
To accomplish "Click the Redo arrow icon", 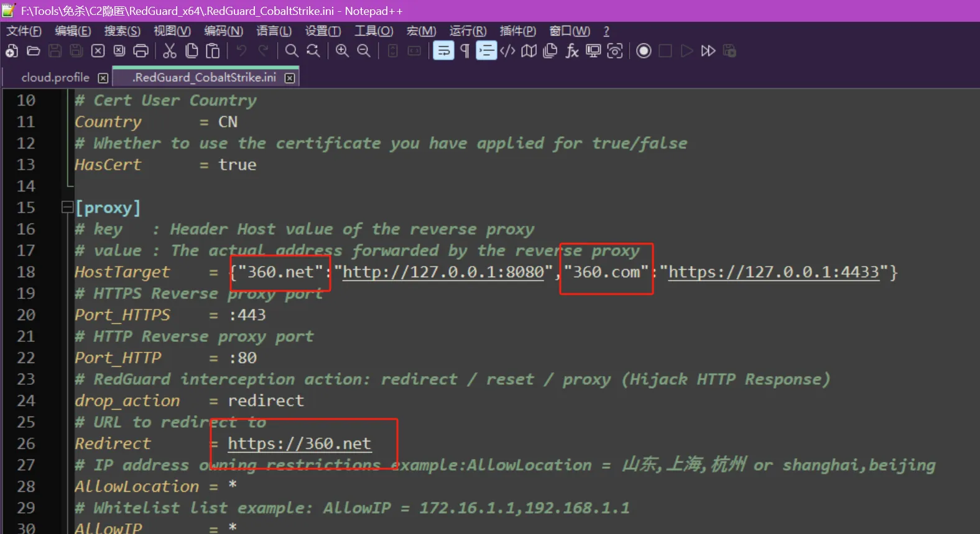I will [263, 51].
